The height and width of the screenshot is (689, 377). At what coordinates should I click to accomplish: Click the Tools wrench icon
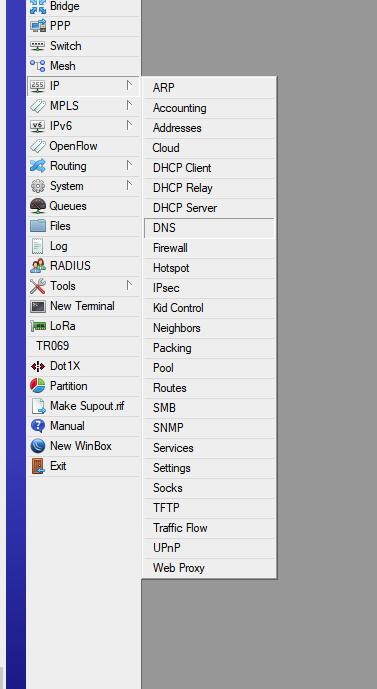click(38, 286)
